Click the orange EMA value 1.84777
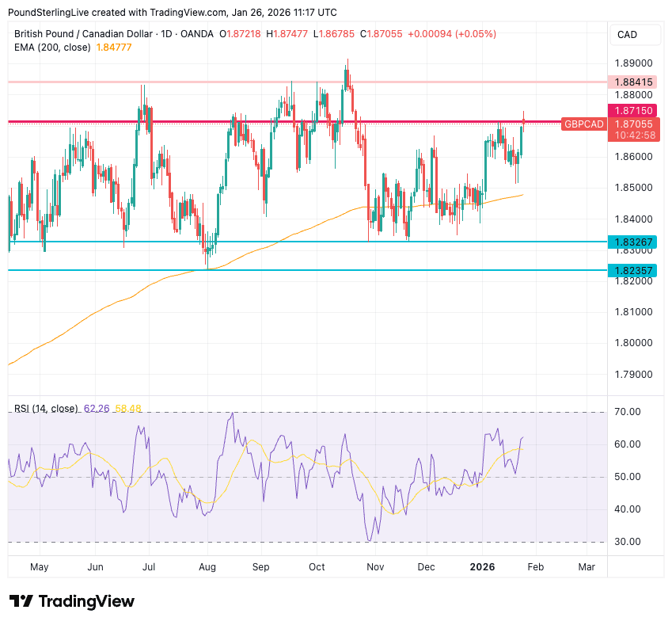 tap(112, 48)
